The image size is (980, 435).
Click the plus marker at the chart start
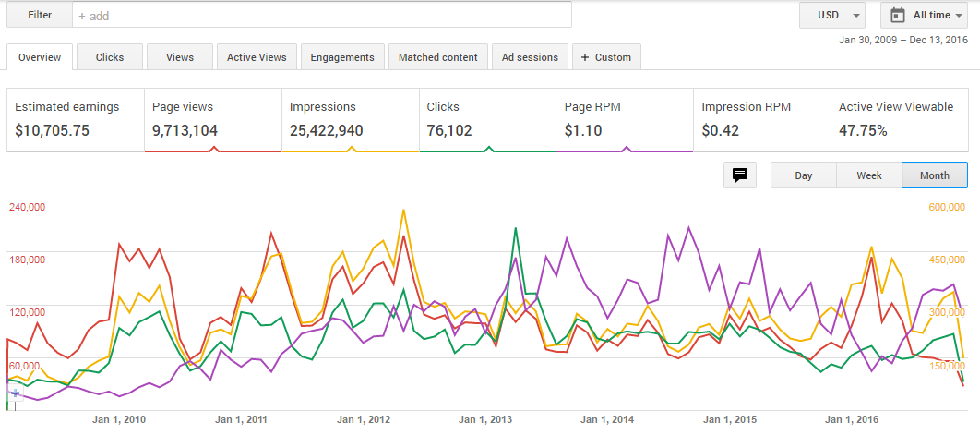14,393
